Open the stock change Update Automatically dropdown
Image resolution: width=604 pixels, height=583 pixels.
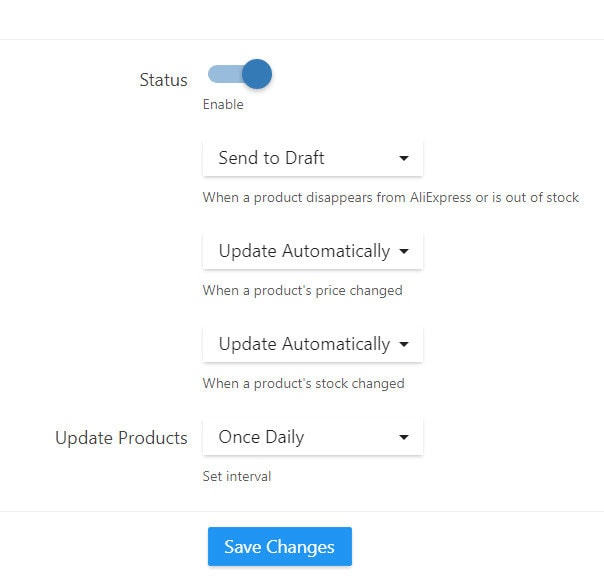tap(312, 344)
